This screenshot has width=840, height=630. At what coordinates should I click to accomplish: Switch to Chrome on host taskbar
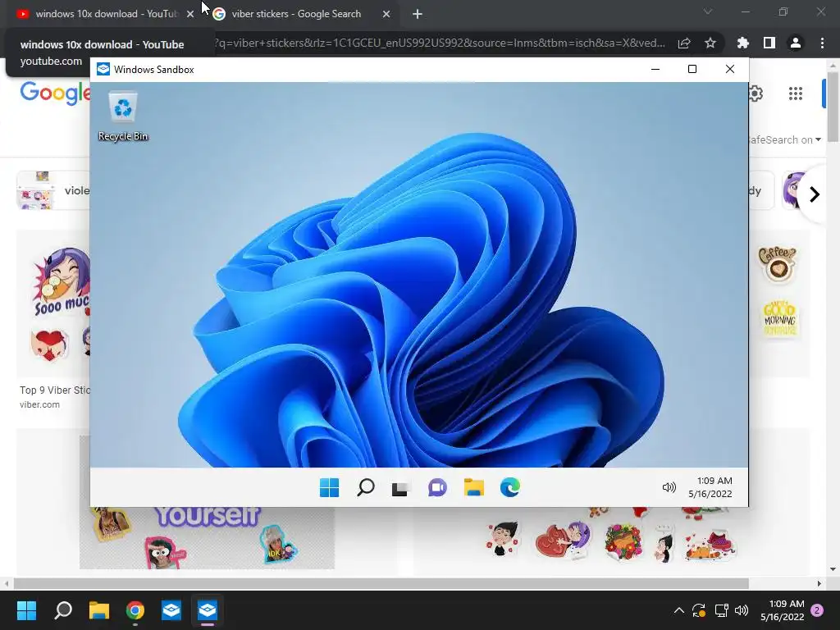[x=135, y=610]
